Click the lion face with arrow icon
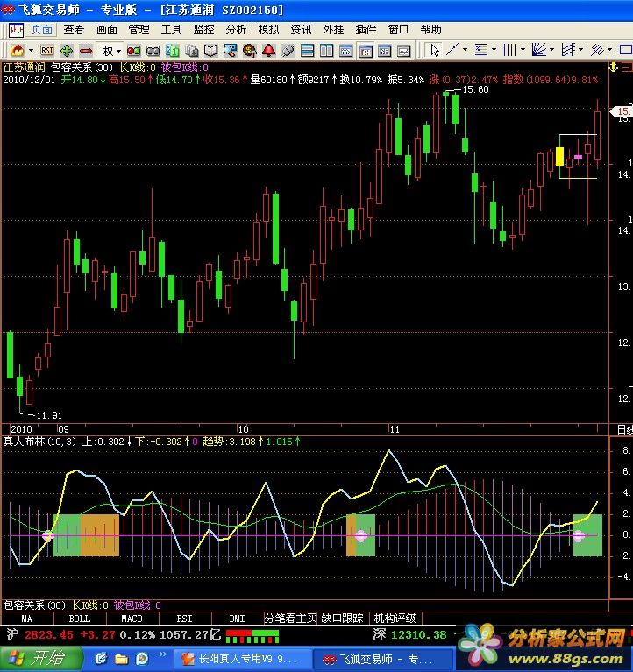 [x=250, y=51]
